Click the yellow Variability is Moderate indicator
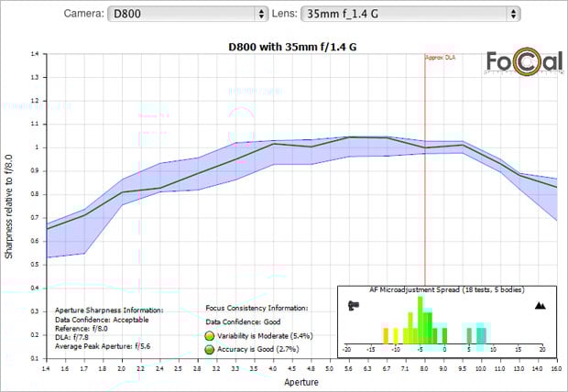Image resolution: width=568 pixels, height=392 pixels. click(x=210, y=336)
